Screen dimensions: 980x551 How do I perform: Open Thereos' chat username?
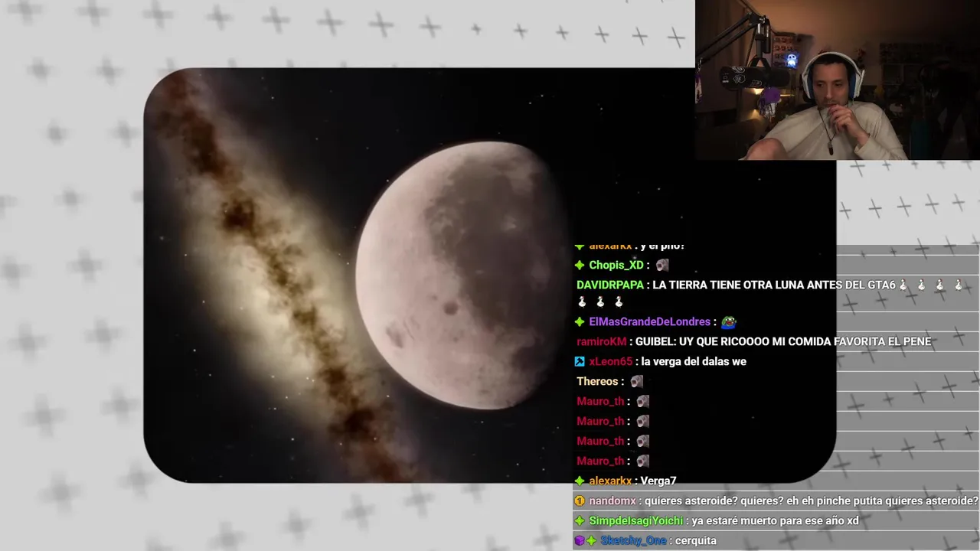[597, 381]
